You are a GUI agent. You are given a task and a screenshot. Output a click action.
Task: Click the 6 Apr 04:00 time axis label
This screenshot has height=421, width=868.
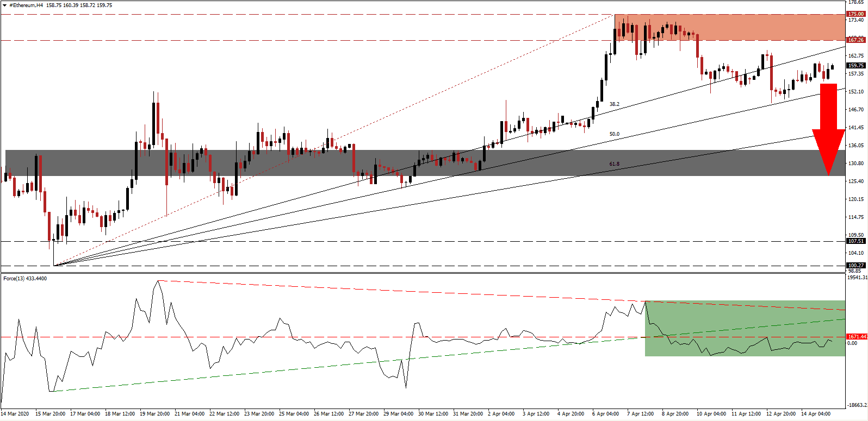tap(605, 414)
